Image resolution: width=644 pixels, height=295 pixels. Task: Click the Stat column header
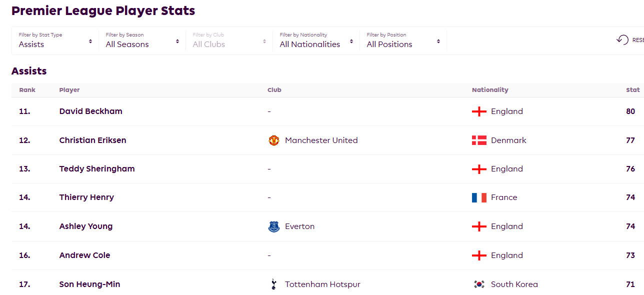[x=632, y=90]
